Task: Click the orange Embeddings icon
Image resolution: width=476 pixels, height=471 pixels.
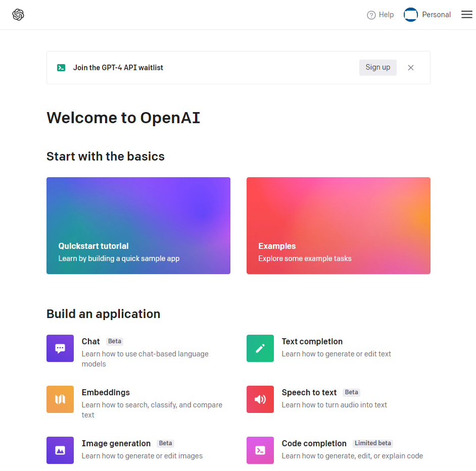Action: pyautogui.click(x=60, y=399)
